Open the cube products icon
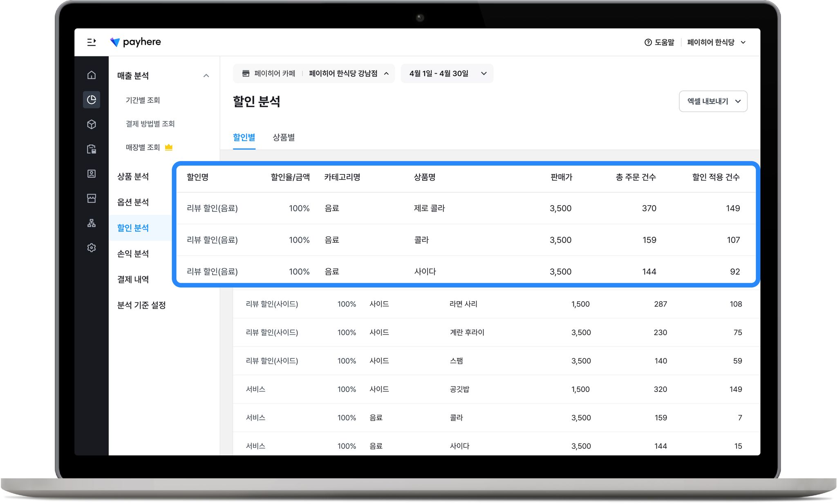This screenshot has width=837, height=504. pos(92,124)
